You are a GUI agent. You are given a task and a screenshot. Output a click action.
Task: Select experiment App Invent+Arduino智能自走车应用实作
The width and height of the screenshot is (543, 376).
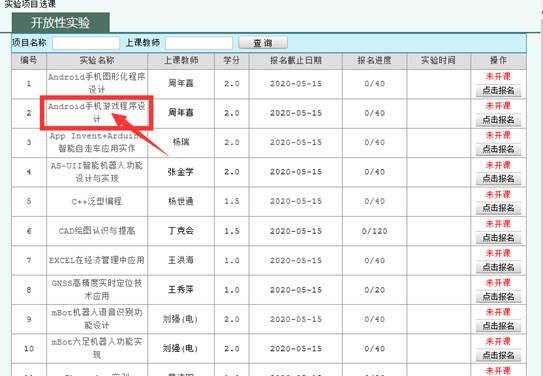pos(97,142)
